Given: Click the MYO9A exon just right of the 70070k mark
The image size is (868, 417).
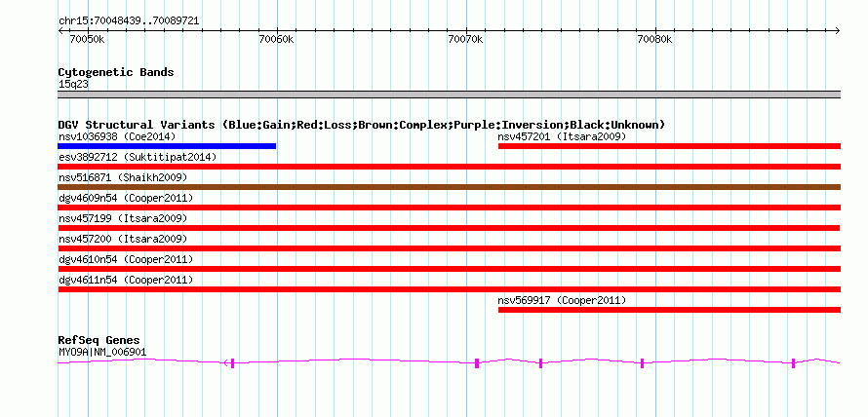Looking at the screenshot, I should pyautogui.click(x=477, y=363).
